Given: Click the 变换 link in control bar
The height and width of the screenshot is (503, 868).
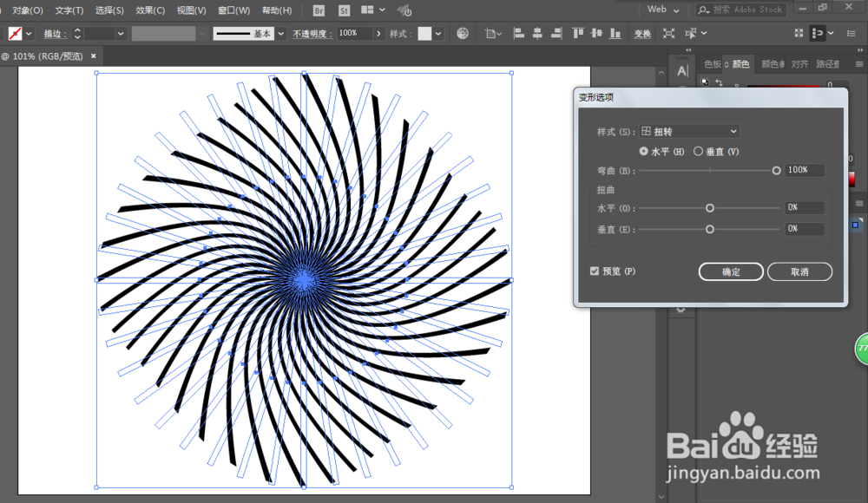Looking at the screenshot, I should click(x=642, y=35).
